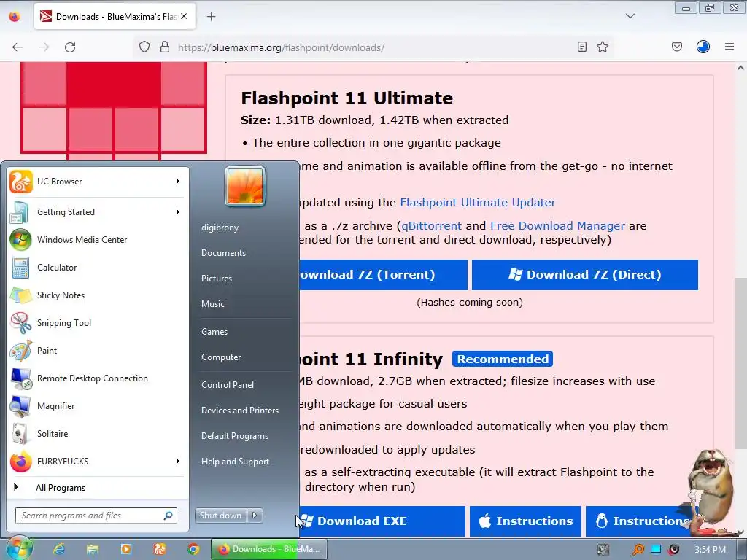Open digibrony user folder
The height and width of the screenshot is (560, 747).
click(x=220, y=227)
